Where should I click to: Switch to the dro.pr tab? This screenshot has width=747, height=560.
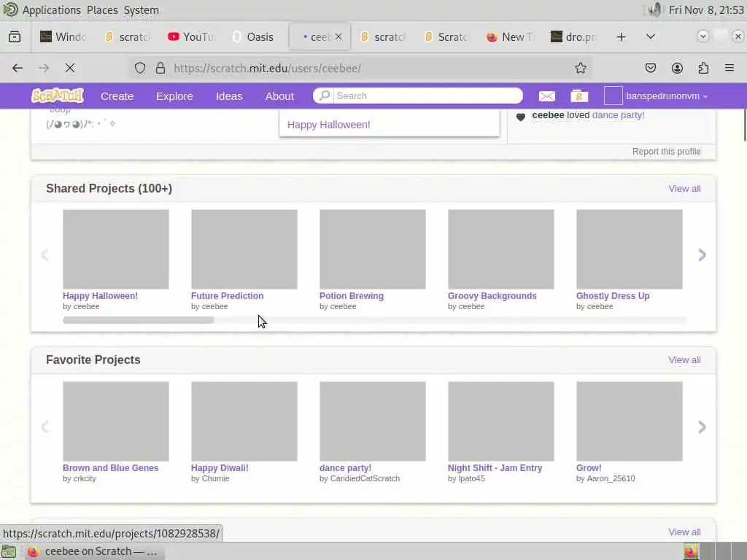click(574, 36)
